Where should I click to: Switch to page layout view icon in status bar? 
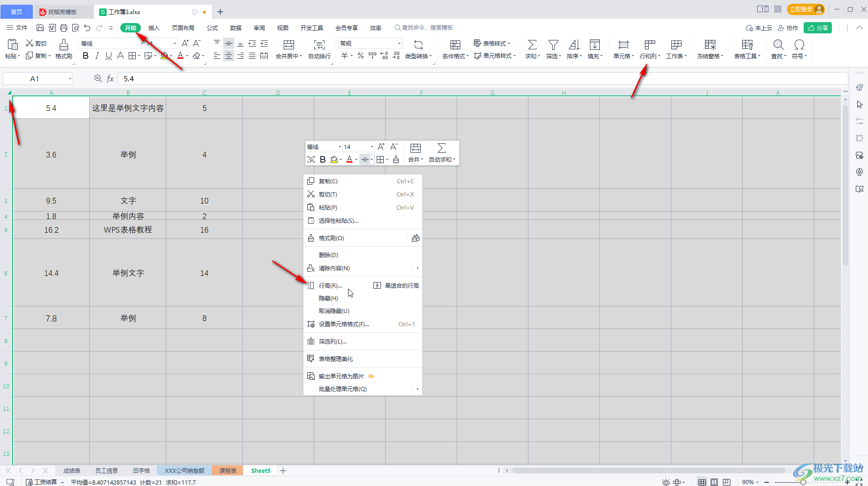(714, 482)
